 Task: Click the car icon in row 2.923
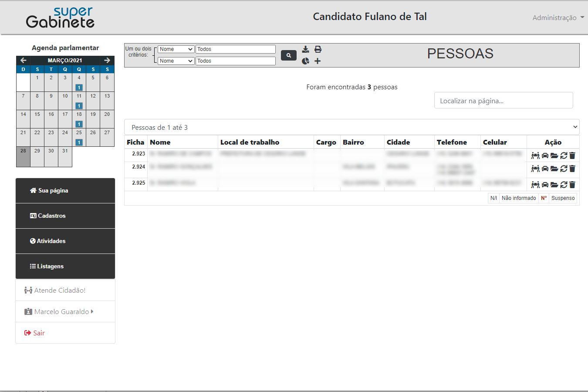coord(545,155)
